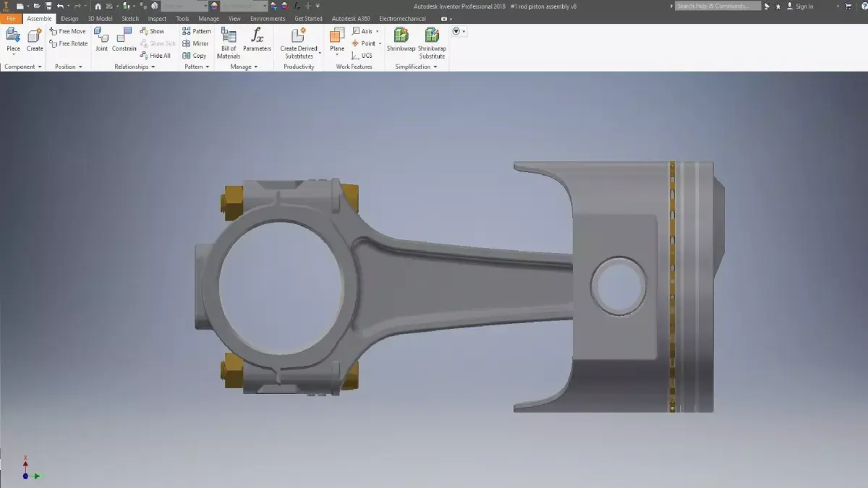The image size is (868, 488).
Task: Switch to the Inspect tab
Action: pos(157,18)
